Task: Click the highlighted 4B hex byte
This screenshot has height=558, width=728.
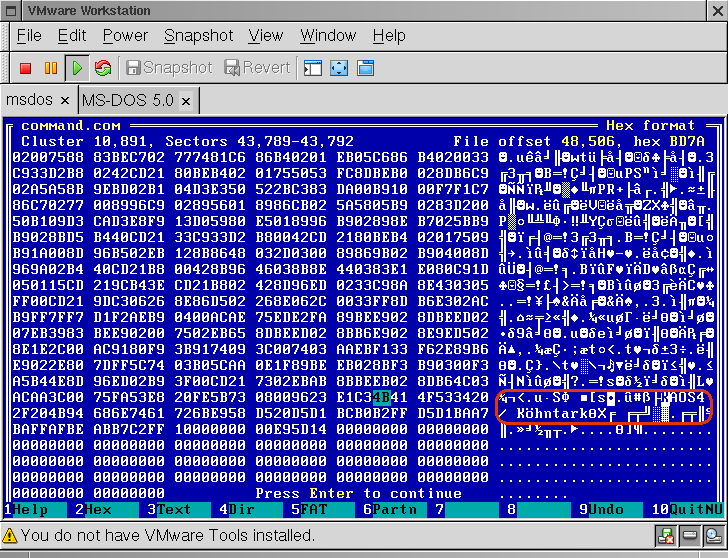Action: (382, 397)
